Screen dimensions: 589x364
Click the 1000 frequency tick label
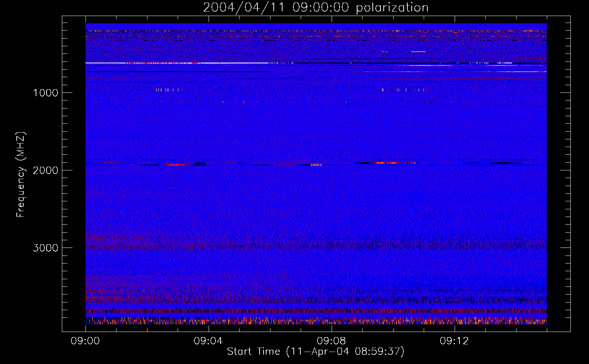point(46,93)
